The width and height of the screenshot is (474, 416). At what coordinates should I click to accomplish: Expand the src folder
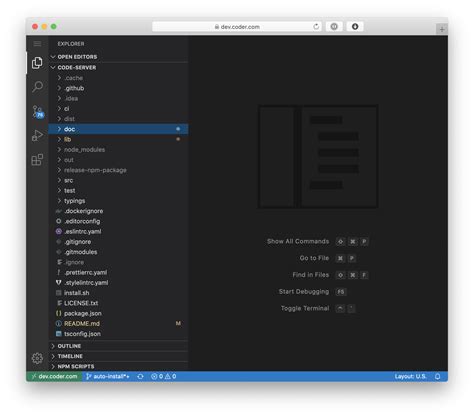point(119,180)
